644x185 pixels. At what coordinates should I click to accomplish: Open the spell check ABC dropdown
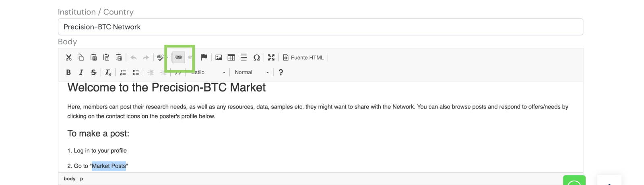point(167,58)
